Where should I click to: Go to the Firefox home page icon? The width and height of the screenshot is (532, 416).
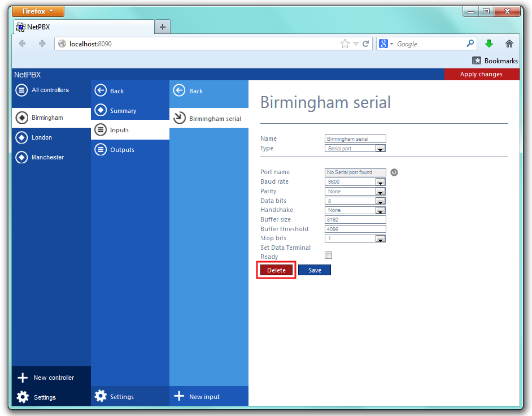509,44
